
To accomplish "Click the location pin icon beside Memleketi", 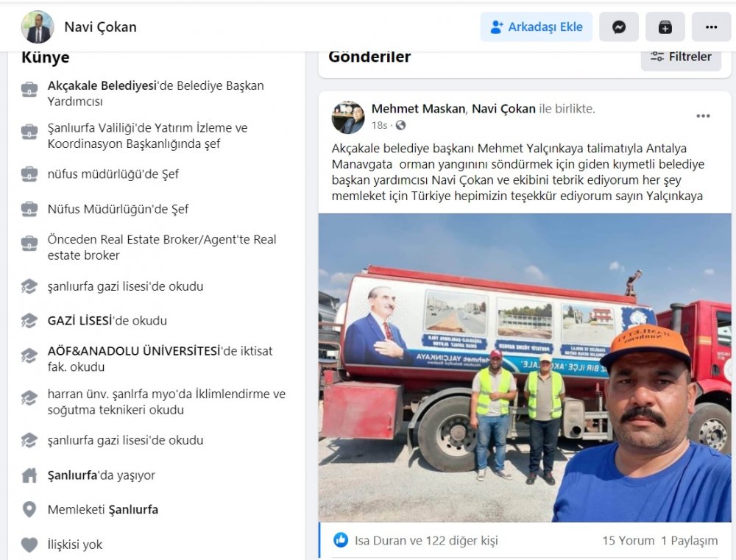I will [x=29, y=509].
